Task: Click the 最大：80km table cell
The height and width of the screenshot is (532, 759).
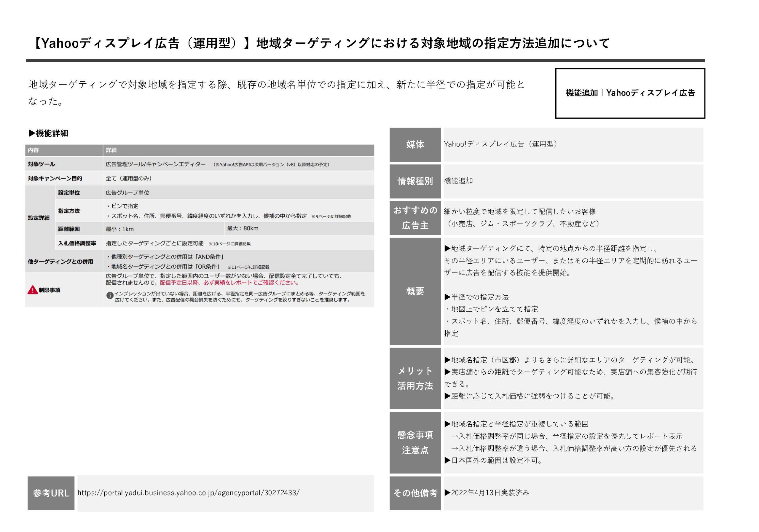Action: pos(243,228)
